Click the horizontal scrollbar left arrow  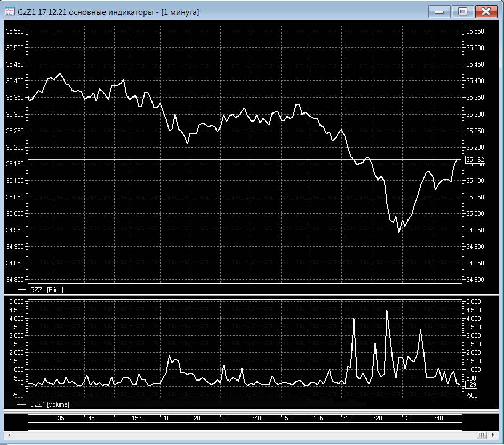9,435
